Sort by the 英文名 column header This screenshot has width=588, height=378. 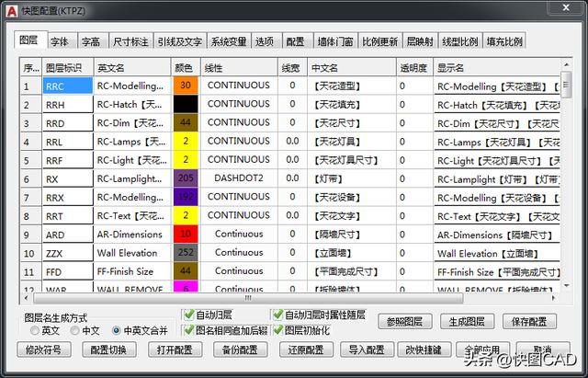click(132, 68)
